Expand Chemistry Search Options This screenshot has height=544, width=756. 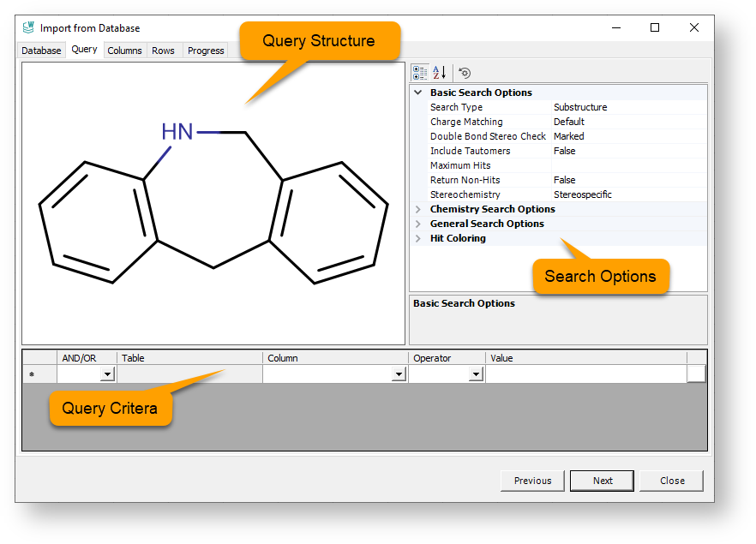[418, 209]
